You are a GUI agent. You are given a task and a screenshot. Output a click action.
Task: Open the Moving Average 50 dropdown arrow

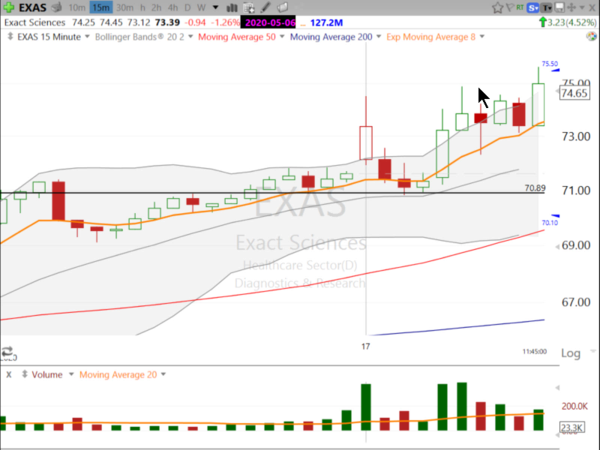[x=282, y=37]
